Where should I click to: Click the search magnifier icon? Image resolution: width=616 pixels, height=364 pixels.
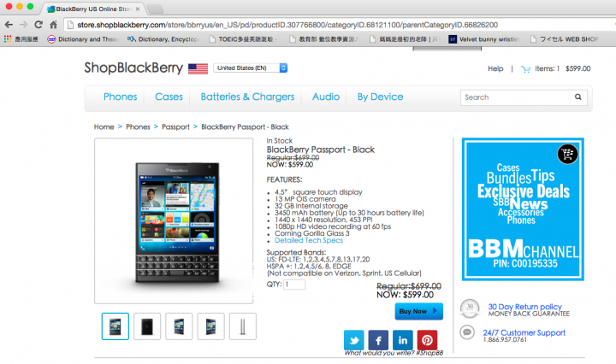(x=577, y=97)
